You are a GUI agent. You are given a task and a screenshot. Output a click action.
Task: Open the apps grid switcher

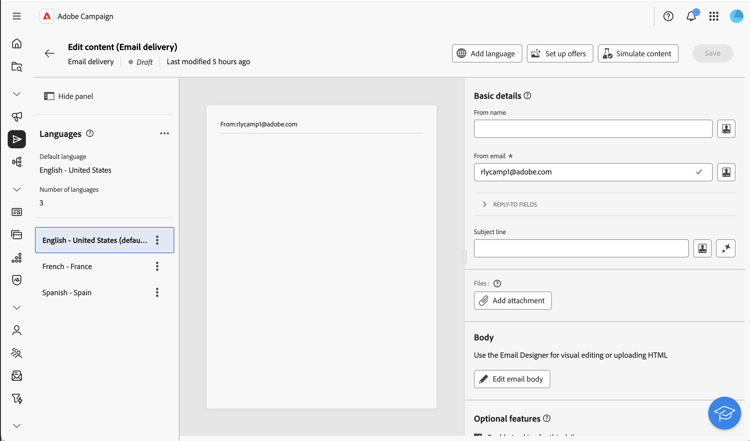pos(714,16)
